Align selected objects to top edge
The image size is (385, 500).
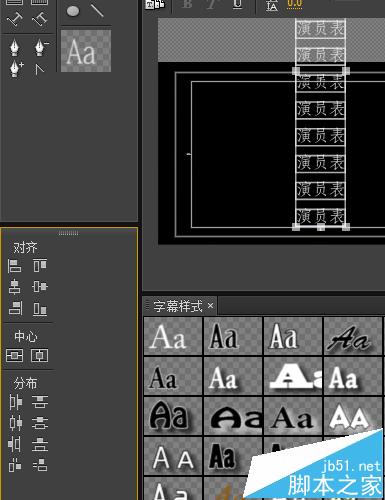pyautogui.click(x=40, y=266)
